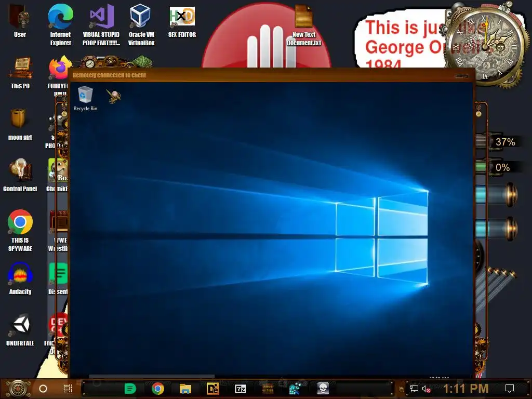Viewport: 532px width, 399px height.
Task: Open the notification center icon
Action: (510, 389)
